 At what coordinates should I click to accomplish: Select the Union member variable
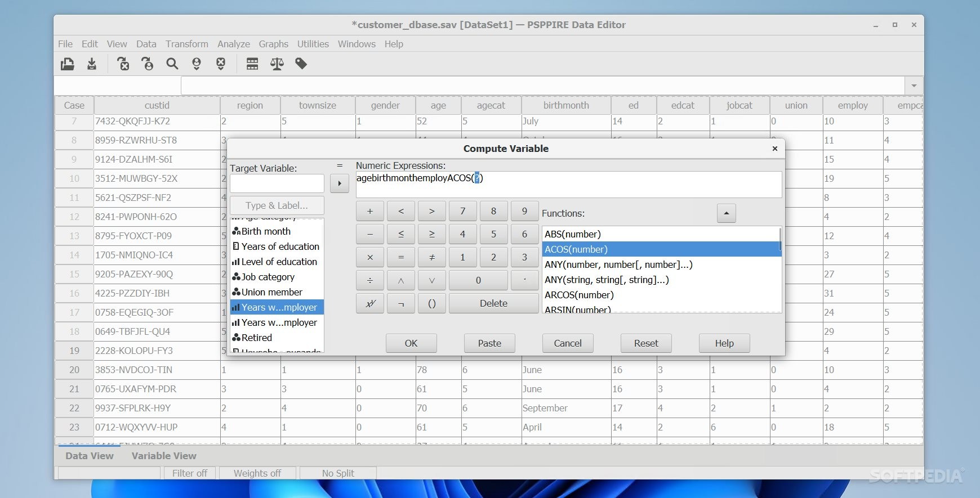[x=277, y=292]
